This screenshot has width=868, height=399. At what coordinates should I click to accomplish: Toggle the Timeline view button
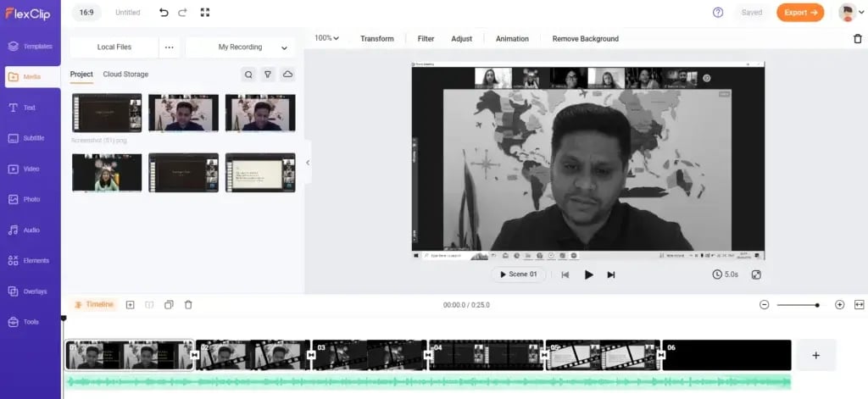pyautogui.click(x=94, y=305)
